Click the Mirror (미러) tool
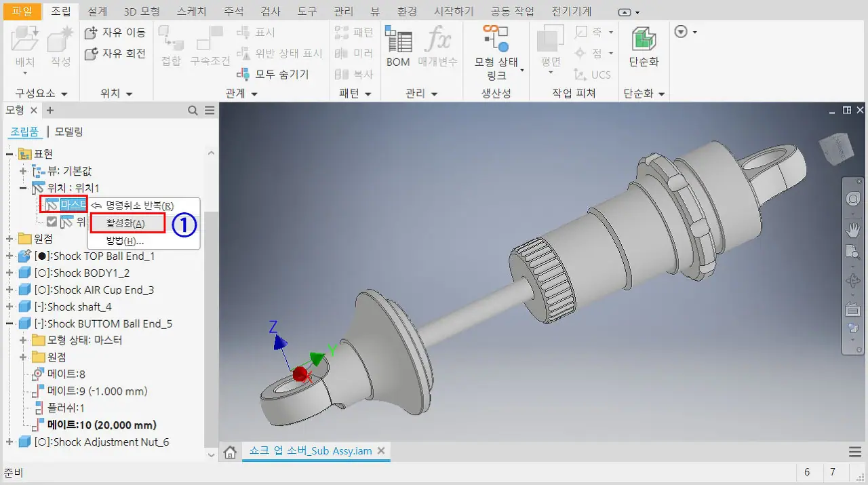Image resolution: width=868 pixels, height=485 pixels. pyautogui.click(x=355, y=54)
